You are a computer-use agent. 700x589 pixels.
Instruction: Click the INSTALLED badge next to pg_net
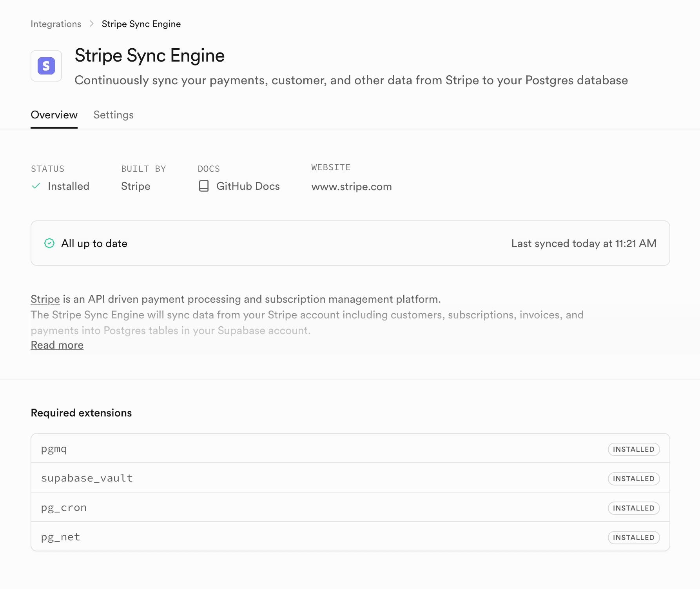633,538
